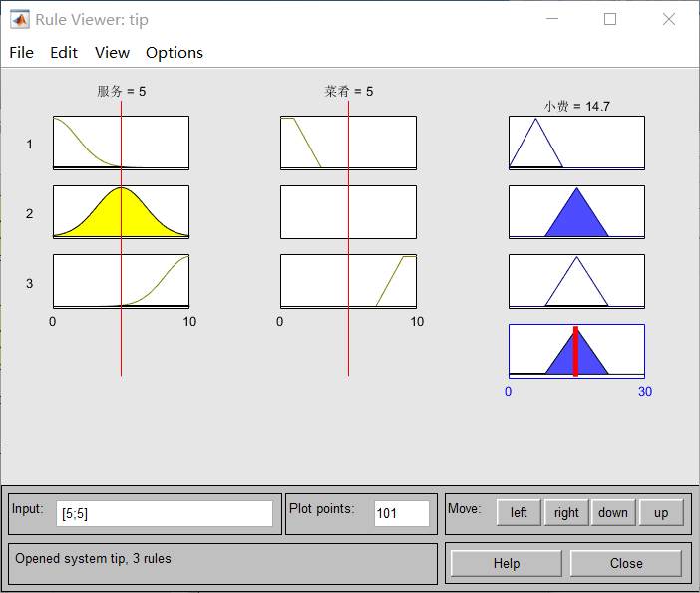
Task: Click rule 3 小费 output triangle plot
Action: click(576, 281)
